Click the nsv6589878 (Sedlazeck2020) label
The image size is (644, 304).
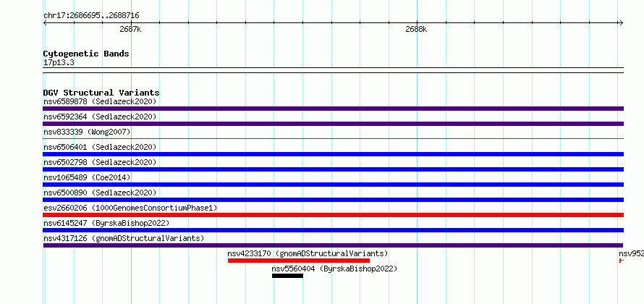click(x=100, y=101)
